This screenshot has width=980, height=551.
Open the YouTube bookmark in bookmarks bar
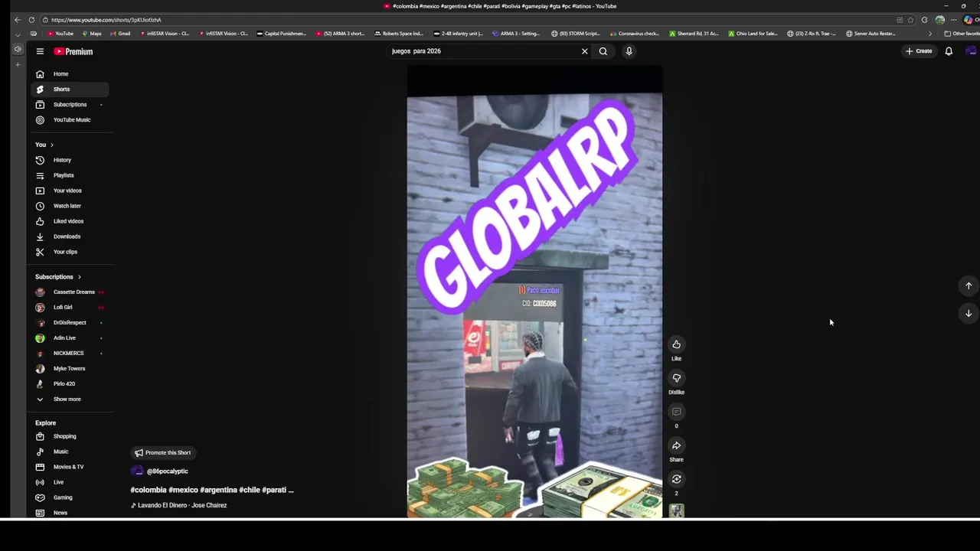(x=60, y=34)
